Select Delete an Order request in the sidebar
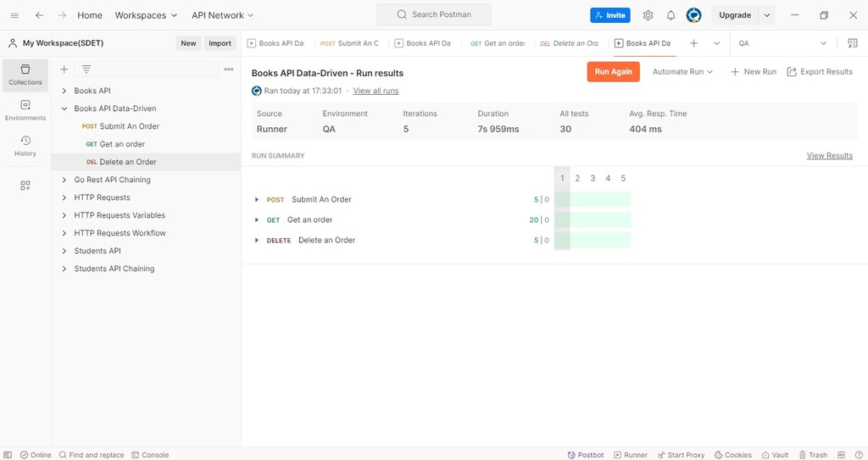The image size is (868, 460). pyautogui.click(x=146, y=162)
